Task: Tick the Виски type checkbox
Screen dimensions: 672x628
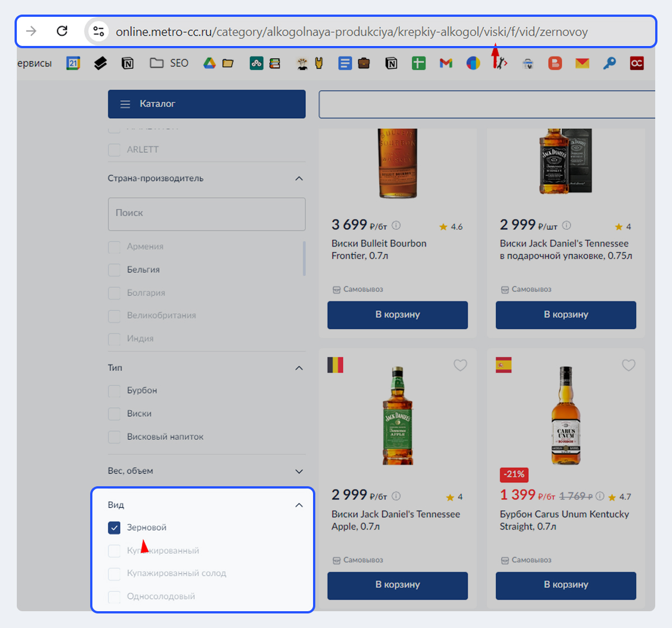Action: pos(114,413)
